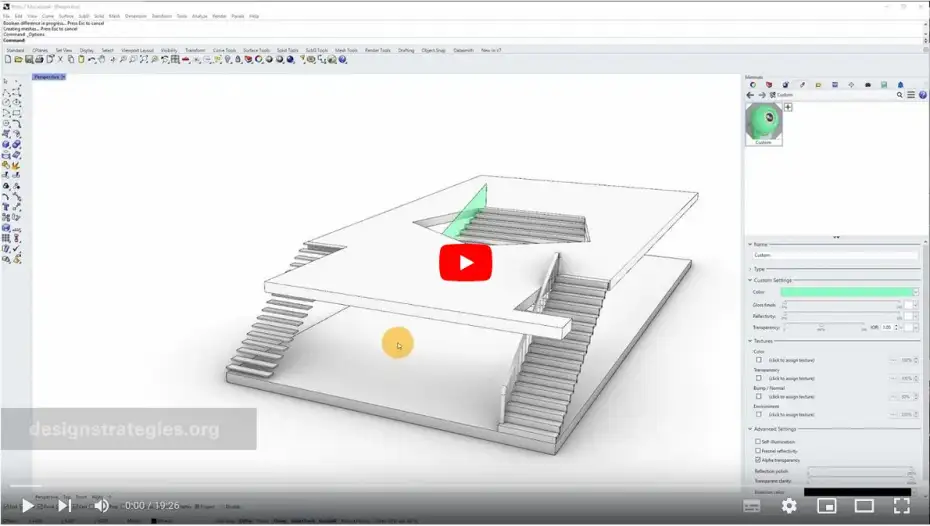
Task: Enter fullscreen video mode
Action: 902,506
